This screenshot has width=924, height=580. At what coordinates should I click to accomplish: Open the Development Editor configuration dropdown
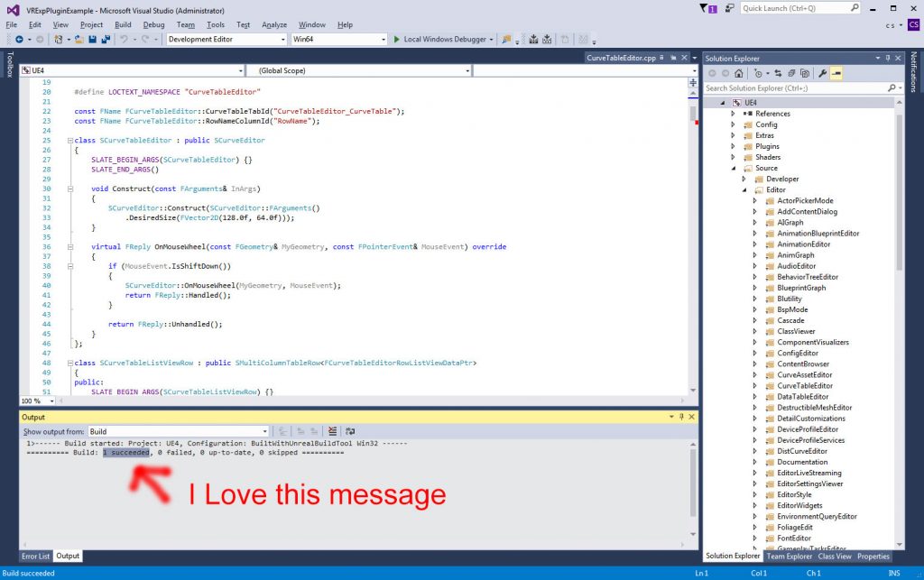[x=226, y=40]
